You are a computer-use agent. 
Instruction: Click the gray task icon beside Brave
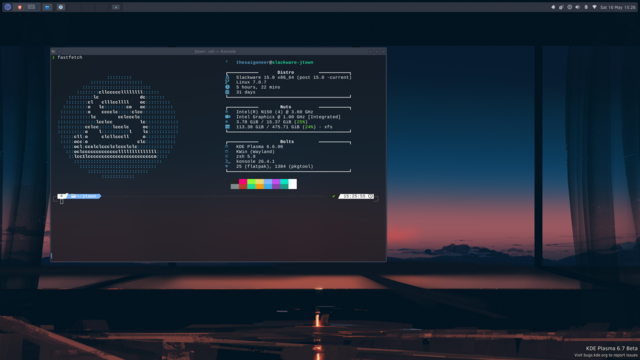[x=31, y=7]
